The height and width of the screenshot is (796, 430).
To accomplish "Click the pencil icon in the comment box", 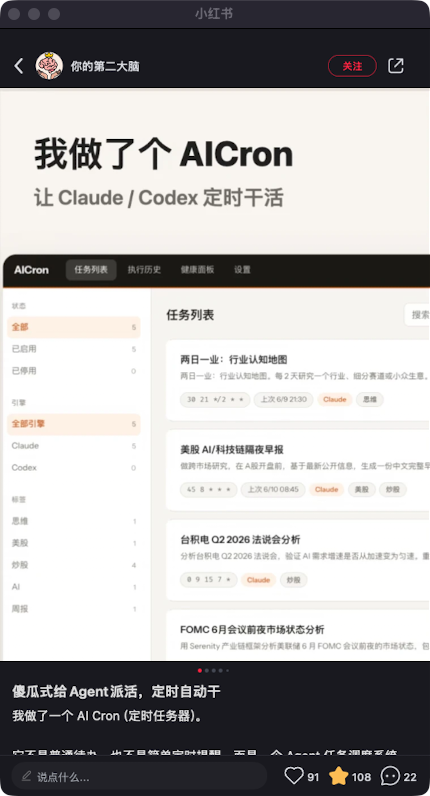I will point(26,776).
